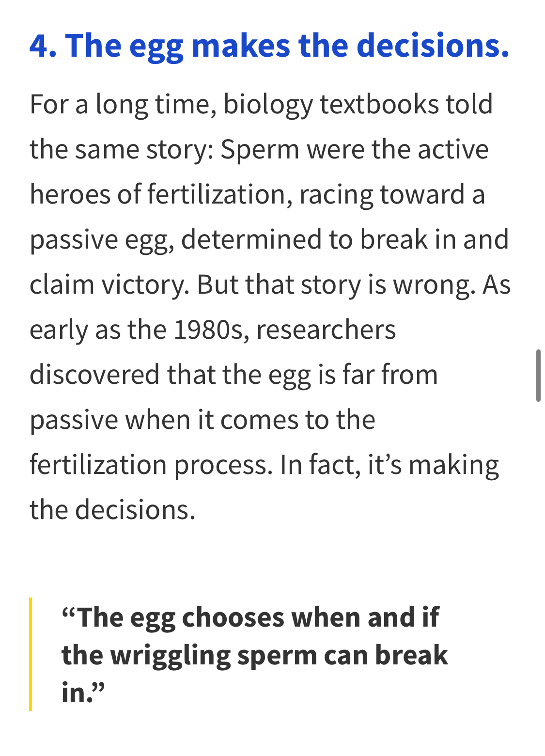Click the number "4." in the blue heading
The image size is (545, 756).
click(43, 46)
